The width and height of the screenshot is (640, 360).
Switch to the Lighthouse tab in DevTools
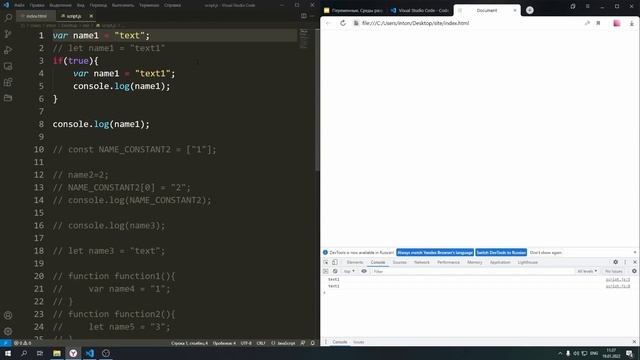coord(528,262)
